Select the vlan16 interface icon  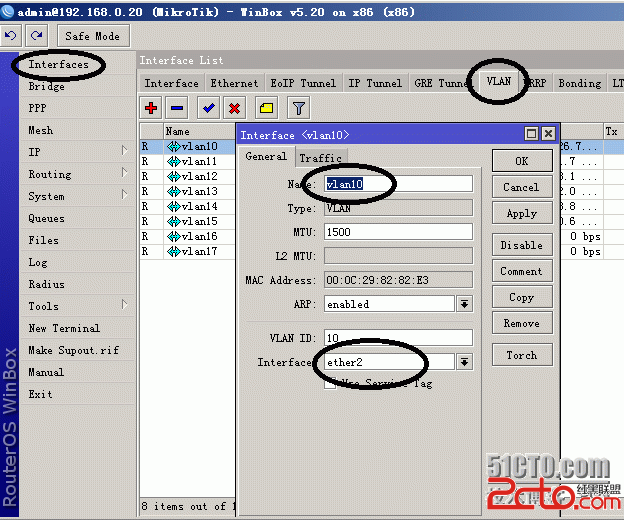(174, 236)
